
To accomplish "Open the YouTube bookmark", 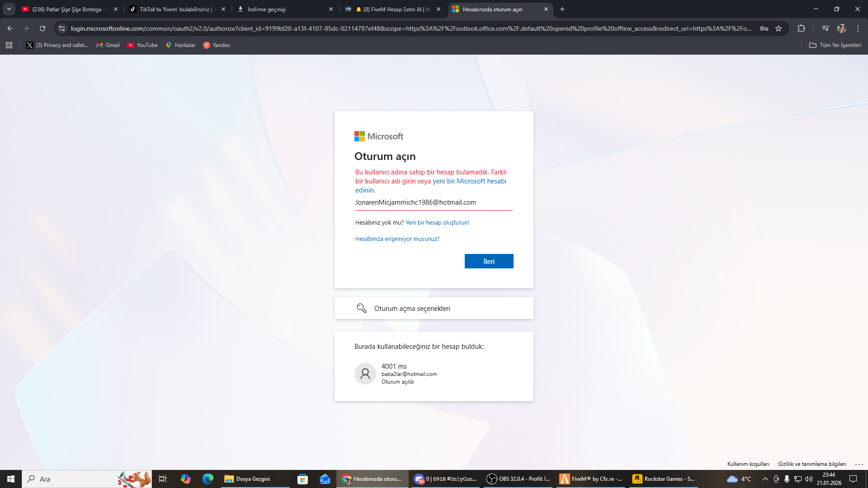I will pyautogui.click(x=142, y=45).
